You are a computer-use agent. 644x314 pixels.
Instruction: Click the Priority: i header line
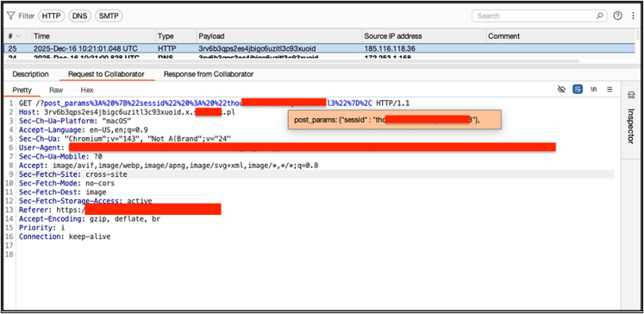tap(42, 228)
